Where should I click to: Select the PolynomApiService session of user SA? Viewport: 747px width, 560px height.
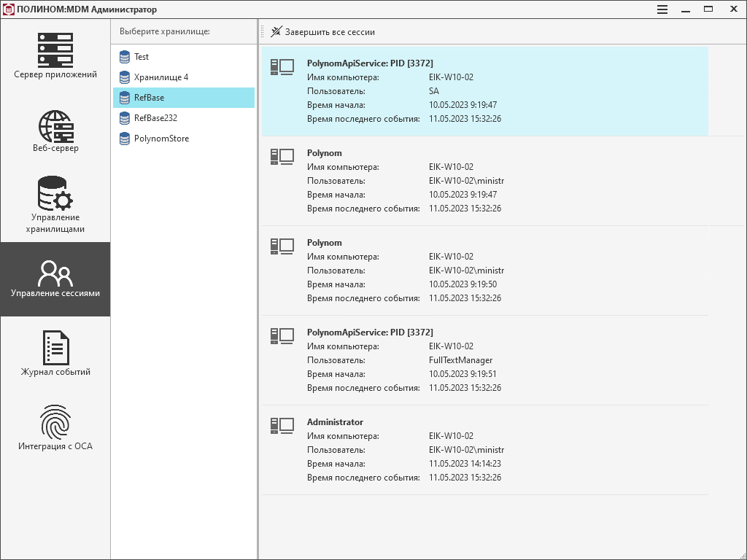(x=484, y=91)
